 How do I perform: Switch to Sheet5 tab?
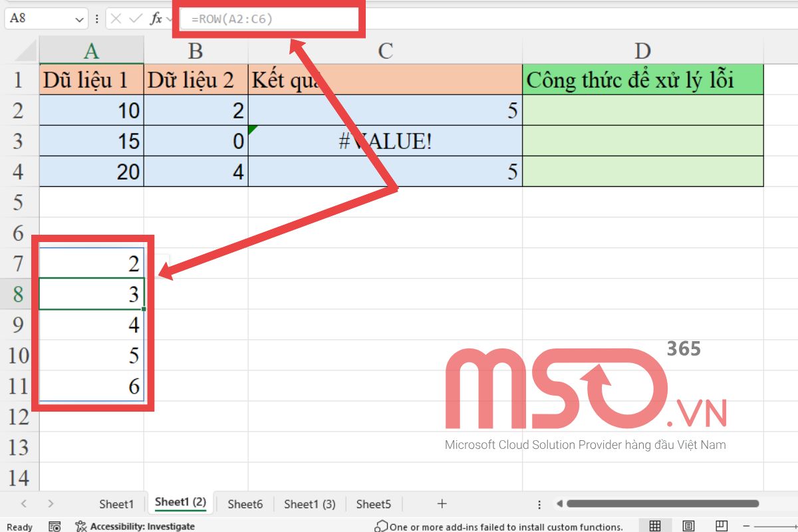point(374,504)
